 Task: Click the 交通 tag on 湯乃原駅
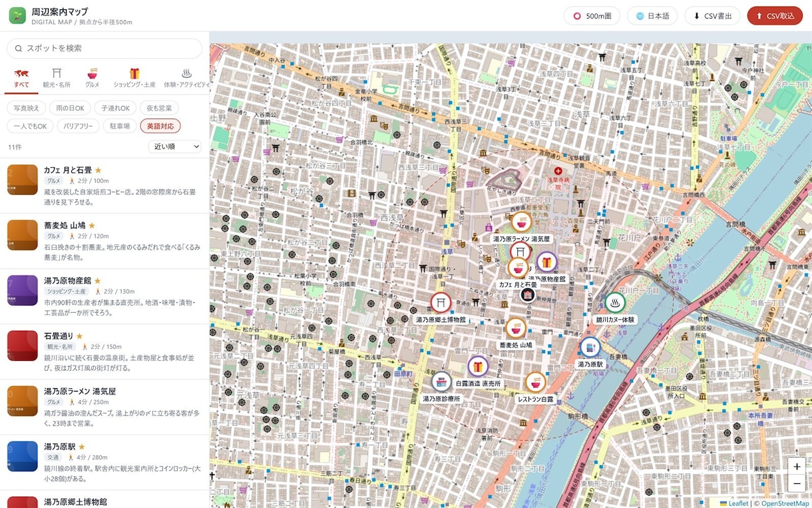point(53,457)
